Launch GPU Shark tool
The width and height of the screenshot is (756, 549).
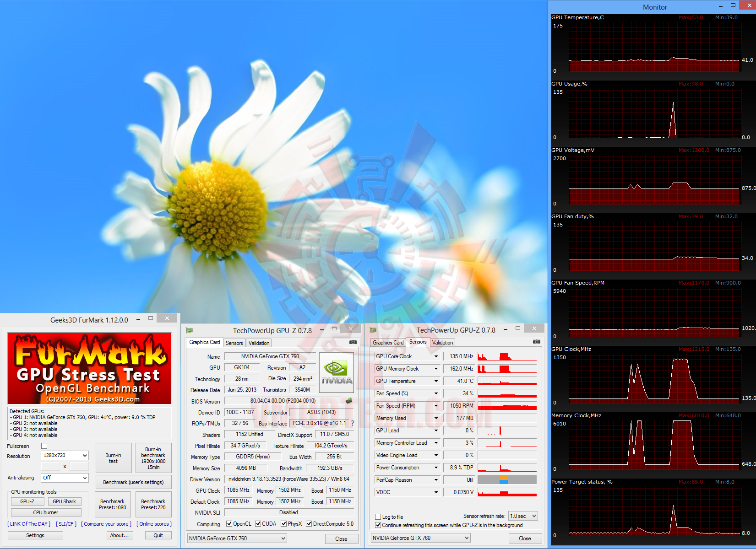(65, 501)
